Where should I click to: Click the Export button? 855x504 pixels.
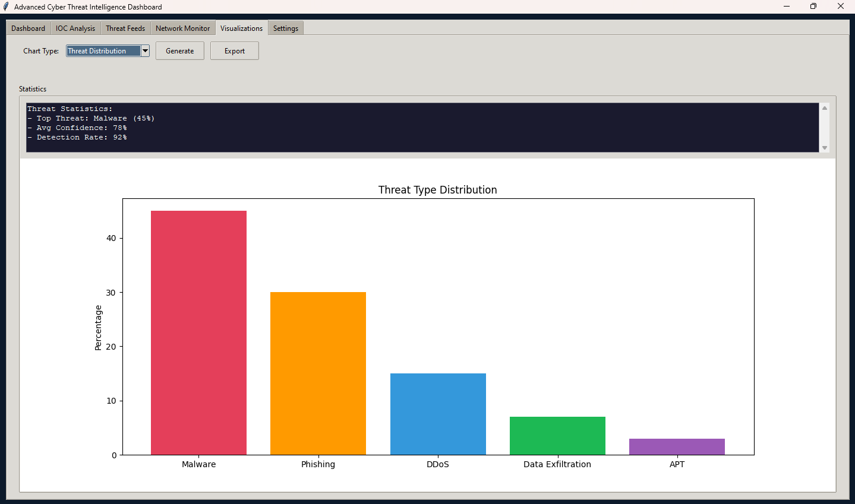coord(235,51)
